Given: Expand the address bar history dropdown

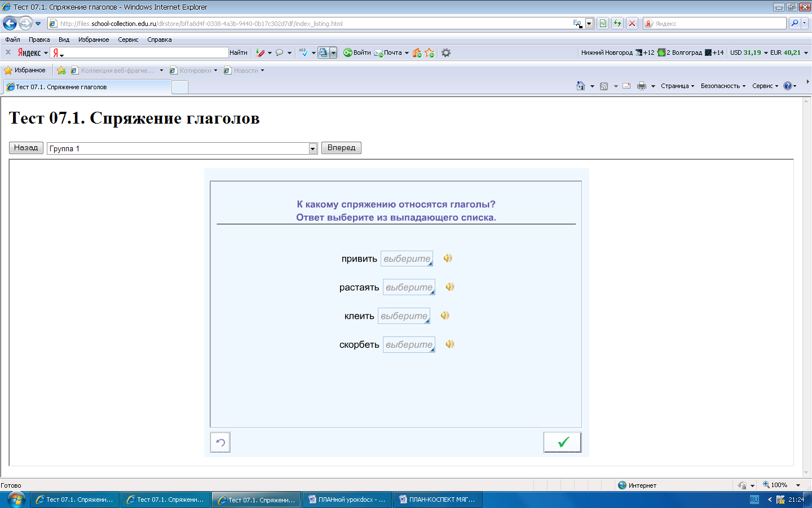Looking at the screenshot, I should pos(589,24).
